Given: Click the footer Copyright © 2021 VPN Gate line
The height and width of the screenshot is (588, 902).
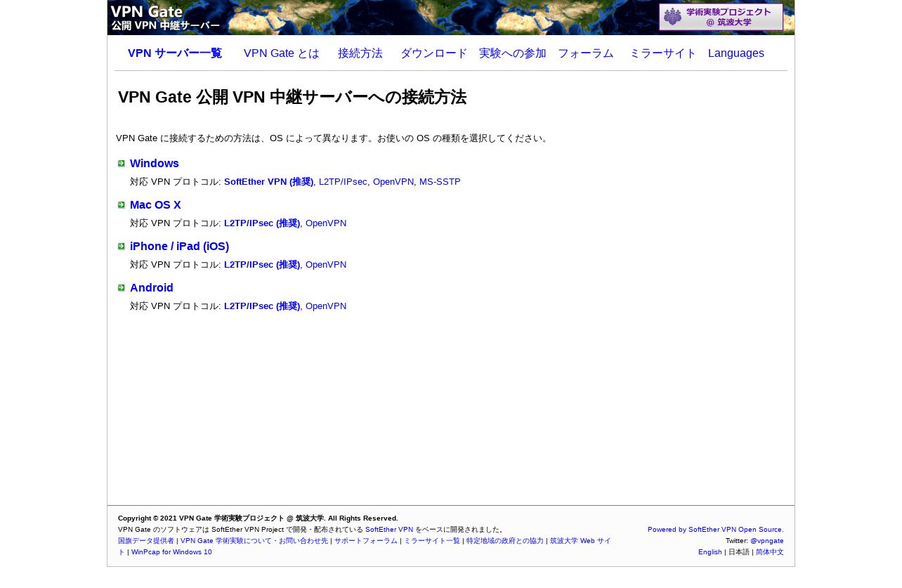Looking at the screenshot, I should 258,518.
